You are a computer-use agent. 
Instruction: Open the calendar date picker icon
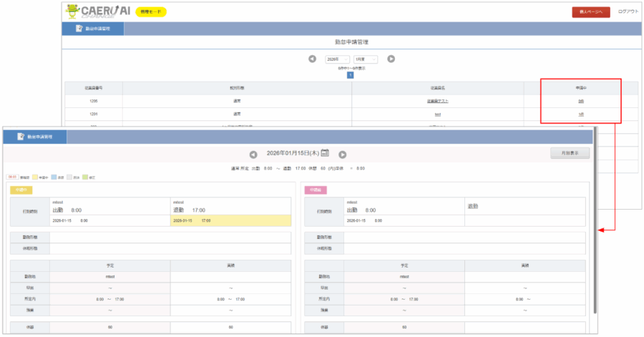coord(325,153)
